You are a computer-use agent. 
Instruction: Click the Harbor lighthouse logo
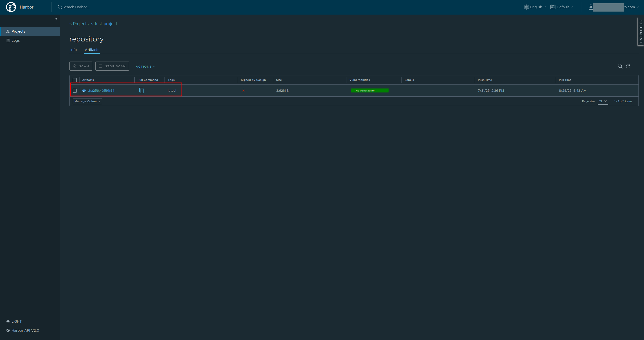[11, 7]
